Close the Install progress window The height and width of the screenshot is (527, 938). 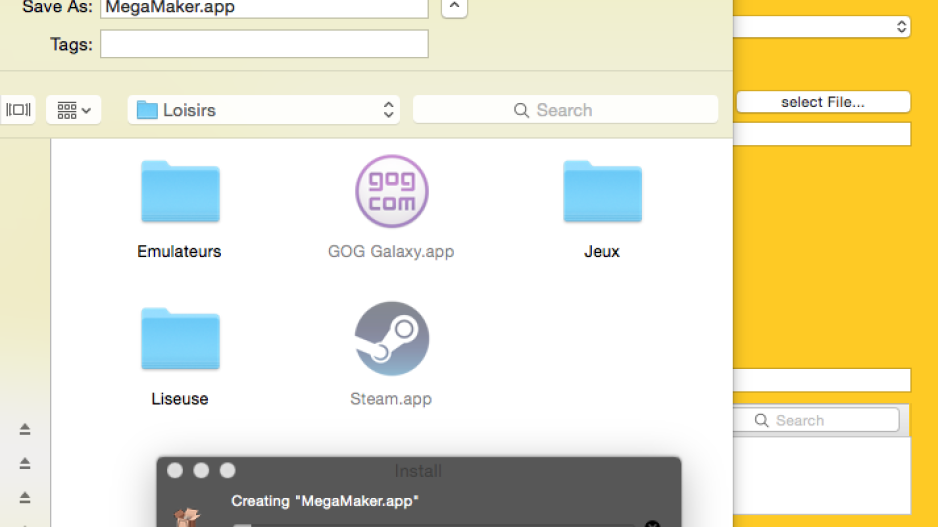coord(175,470)
